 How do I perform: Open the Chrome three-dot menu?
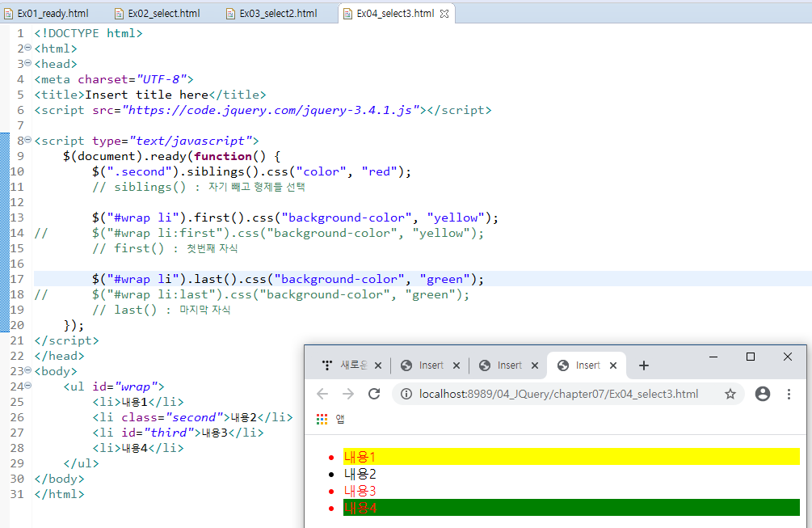click(789, 395)
